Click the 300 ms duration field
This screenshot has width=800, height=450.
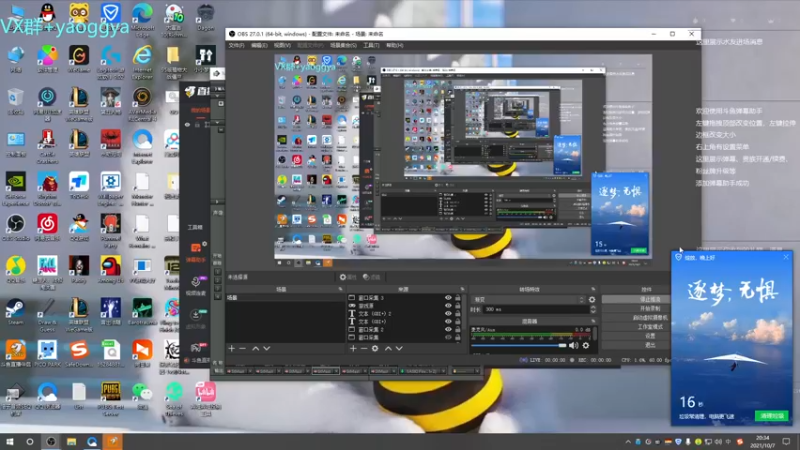tap(535, 310)
